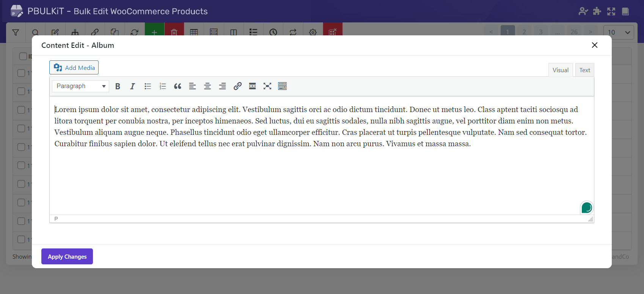The width and height of the screenshot is (644, 294).
Task: Apply italic formatting
Action: (132, 86)
